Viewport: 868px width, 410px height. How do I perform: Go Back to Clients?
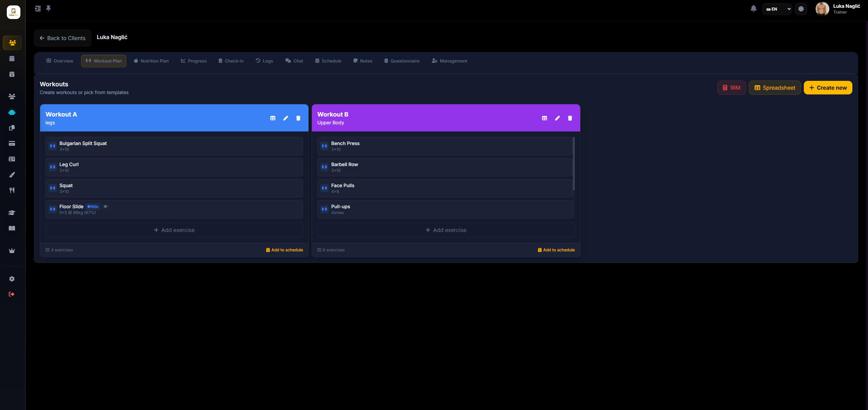tap(63, 38)
